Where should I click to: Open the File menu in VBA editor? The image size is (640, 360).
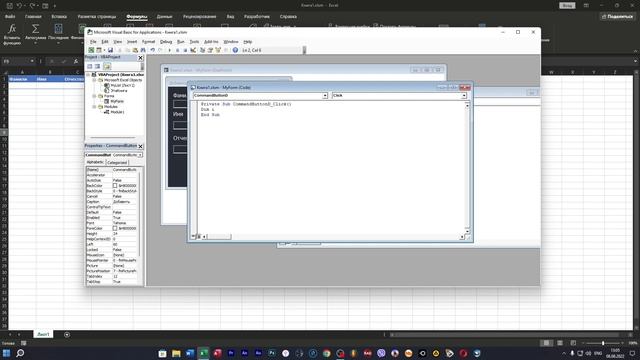93,42
